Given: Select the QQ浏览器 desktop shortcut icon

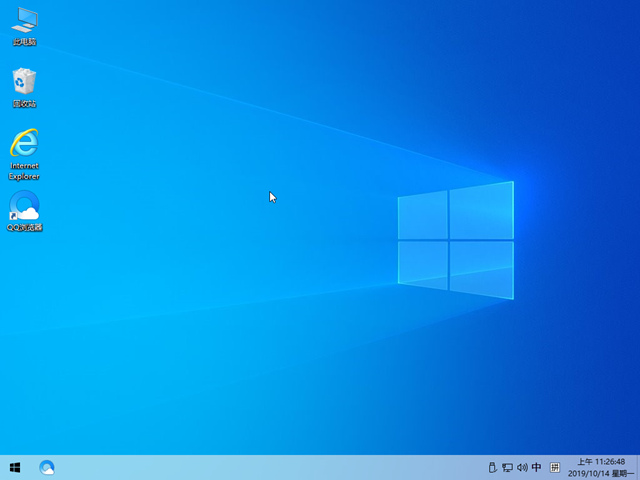Looking at the screenshot, I should (x=24, y=205).
